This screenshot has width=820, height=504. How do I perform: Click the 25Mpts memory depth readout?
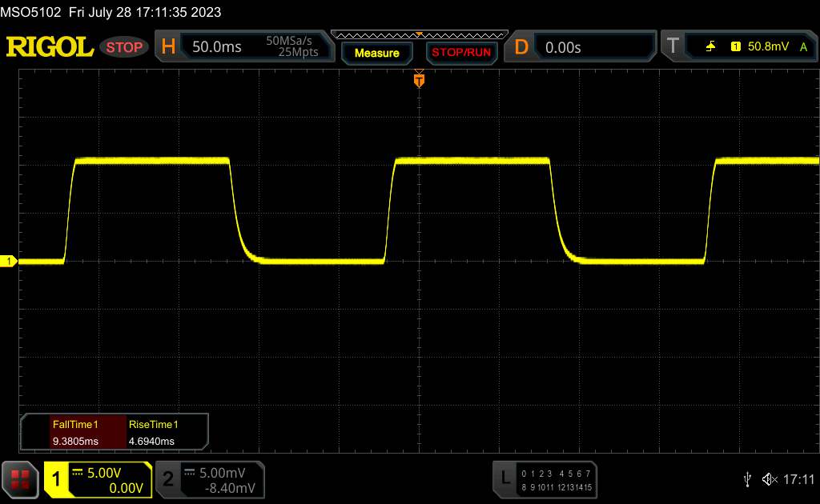pos(298,52)
